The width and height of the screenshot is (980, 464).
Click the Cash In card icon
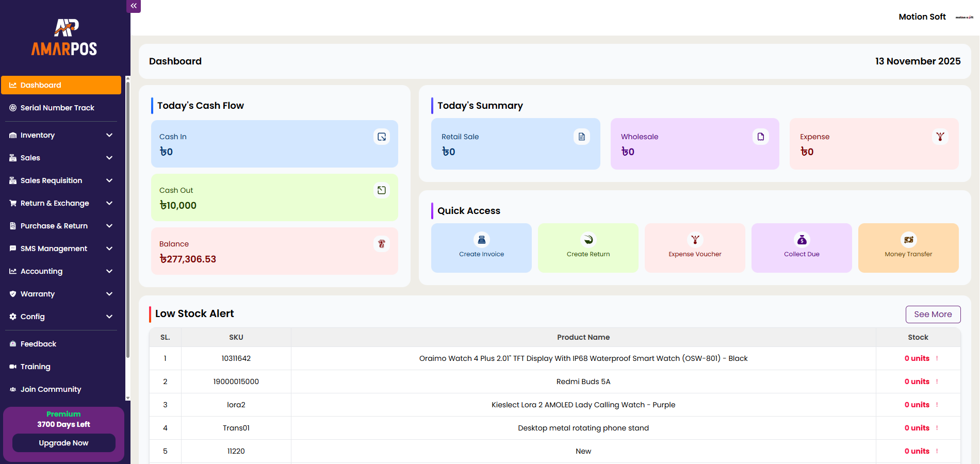[x=381, y=137]
